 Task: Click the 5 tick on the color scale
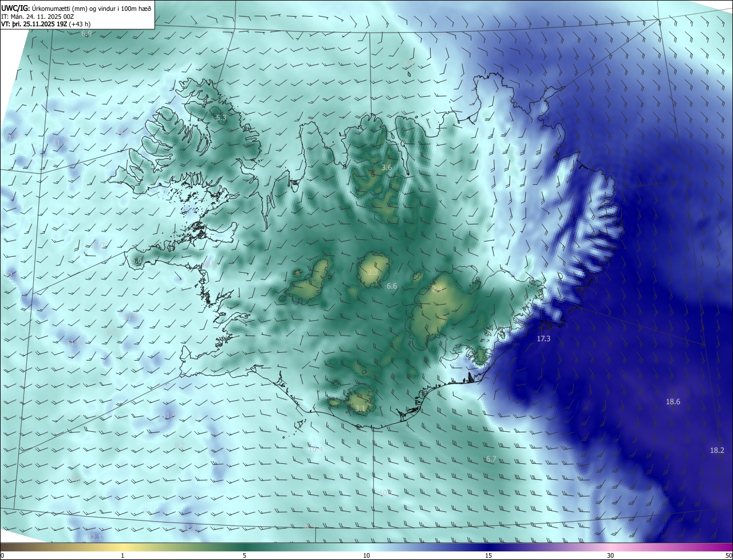coord(245,555)
